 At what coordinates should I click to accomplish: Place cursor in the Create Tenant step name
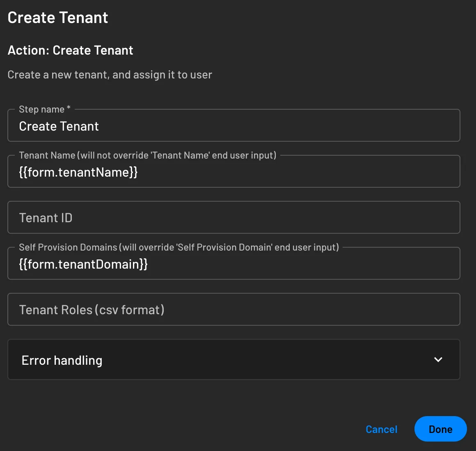click(59, 126)
